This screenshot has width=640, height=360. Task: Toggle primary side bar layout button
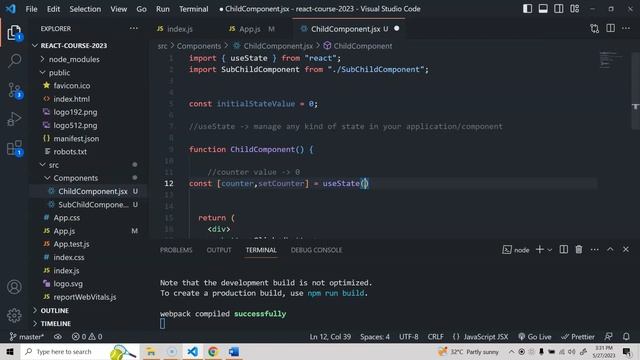[x=527, y=9]
